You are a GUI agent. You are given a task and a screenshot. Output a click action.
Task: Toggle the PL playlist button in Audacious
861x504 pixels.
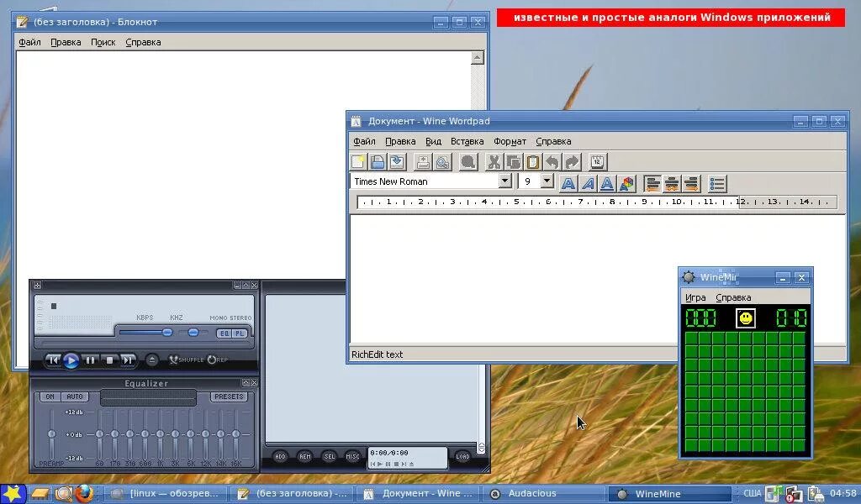[x=240, y=333]
